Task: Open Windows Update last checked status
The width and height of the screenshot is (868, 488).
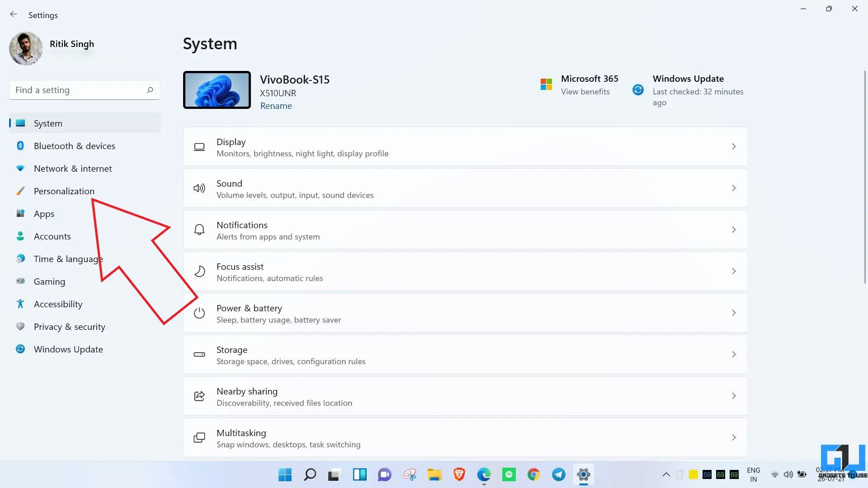Action: (698, 97)
